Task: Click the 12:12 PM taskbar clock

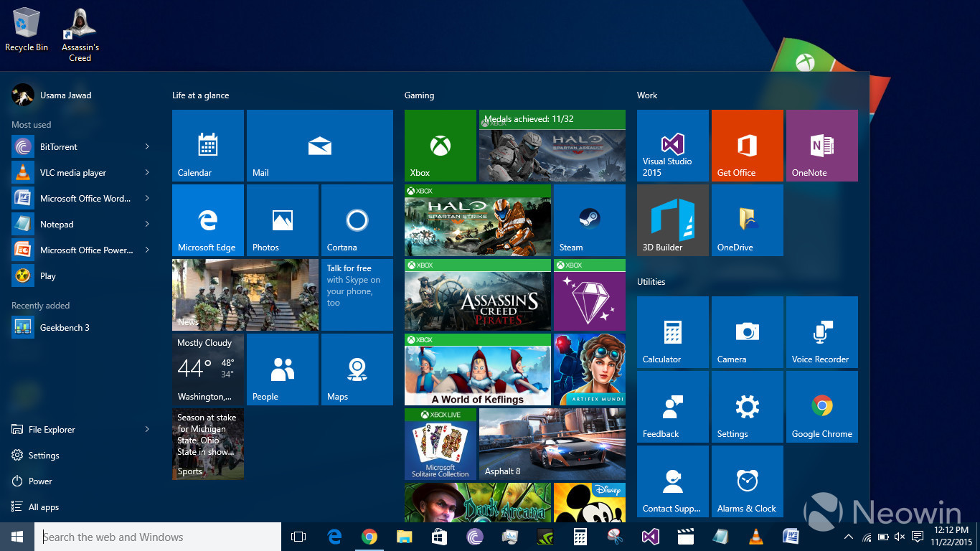Action: [x=951, y=537]
